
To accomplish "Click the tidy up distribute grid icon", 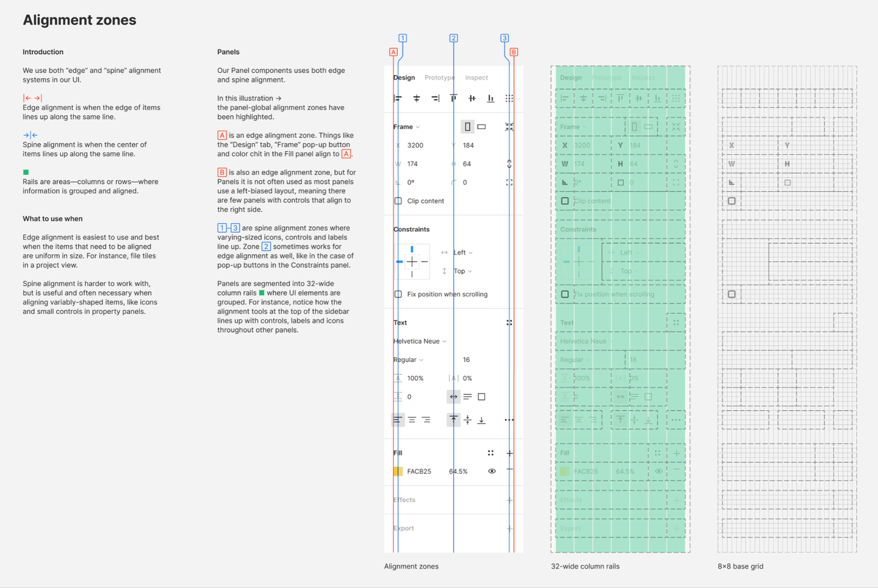I will click(509, 98).
